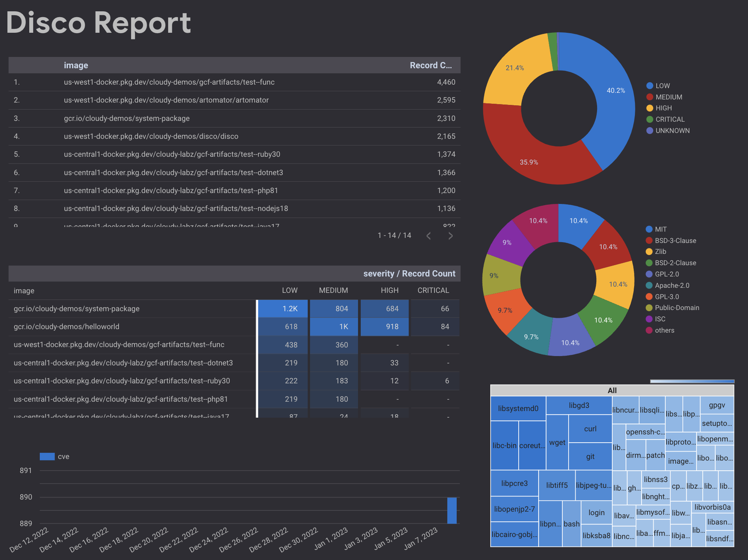Click the All treemap header
Viewport: 748px width, 560px height.
pos(612,390)
